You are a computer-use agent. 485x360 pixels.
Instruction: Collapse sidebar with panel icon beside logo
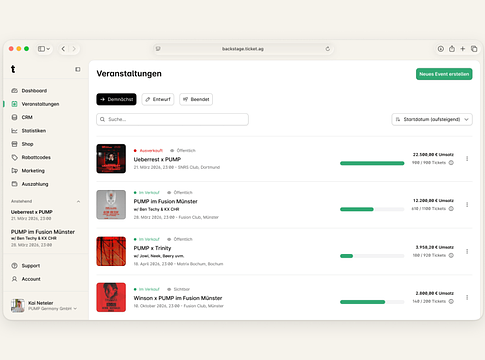[x=78, y=69]
